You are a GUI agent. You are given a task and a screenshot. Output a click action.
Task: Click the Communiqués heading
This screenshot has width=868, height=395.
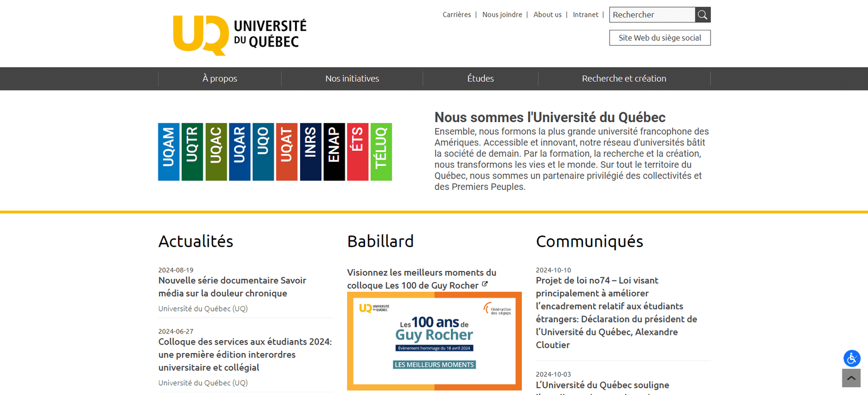[x=590, y=241]
